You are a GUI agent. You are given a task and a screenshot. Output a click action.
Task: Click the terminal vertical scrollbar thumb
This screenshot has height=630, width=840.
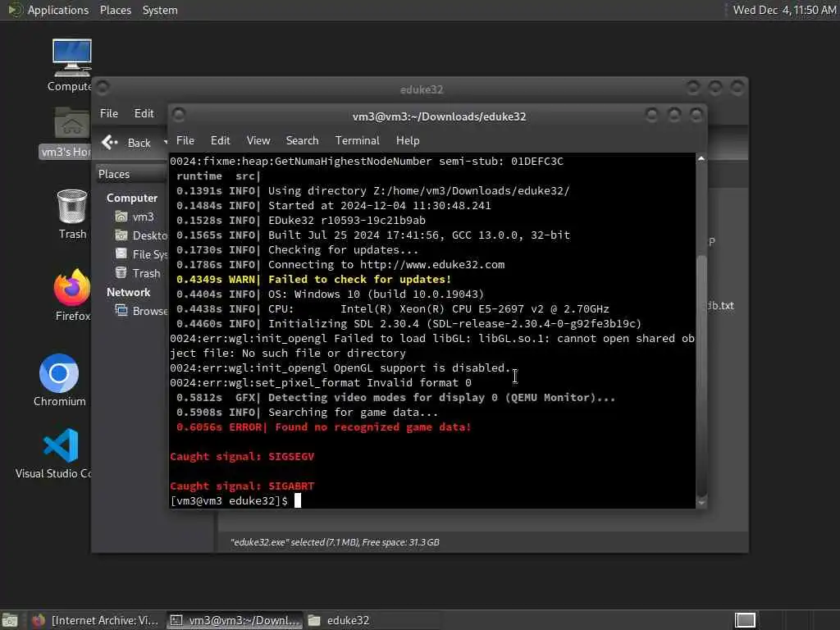pos(701,377)
